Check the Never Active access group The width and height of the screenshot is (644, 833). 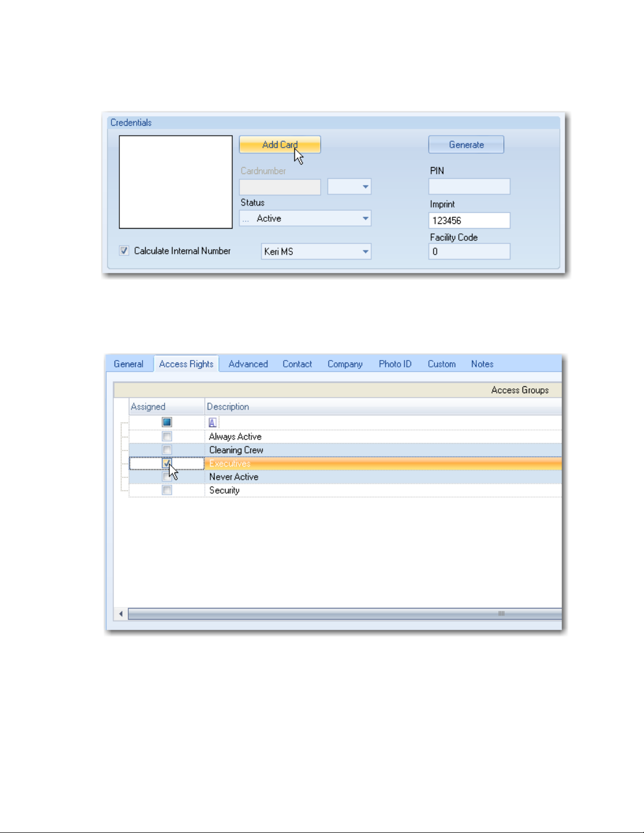(x=167, y=477)
